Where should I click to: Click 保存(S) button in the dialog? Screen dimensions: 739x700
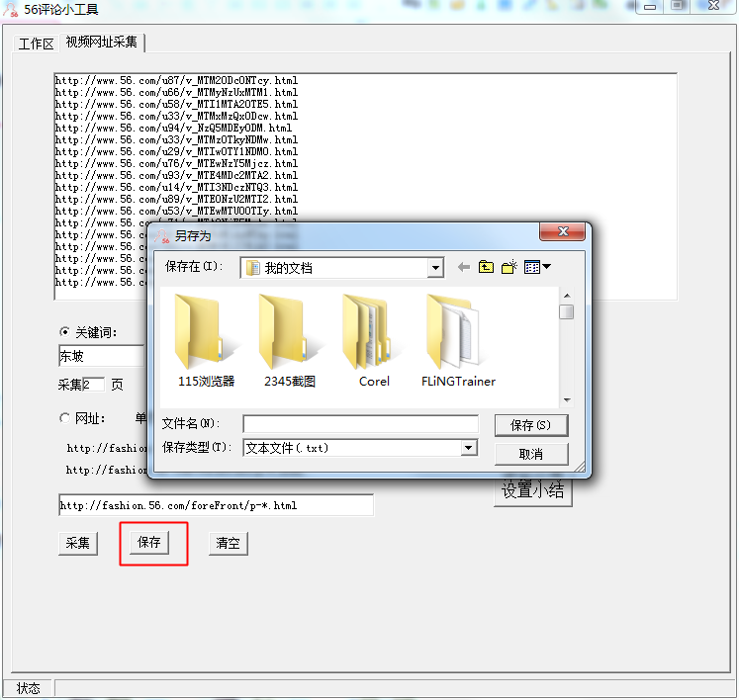tap(531, 425)
